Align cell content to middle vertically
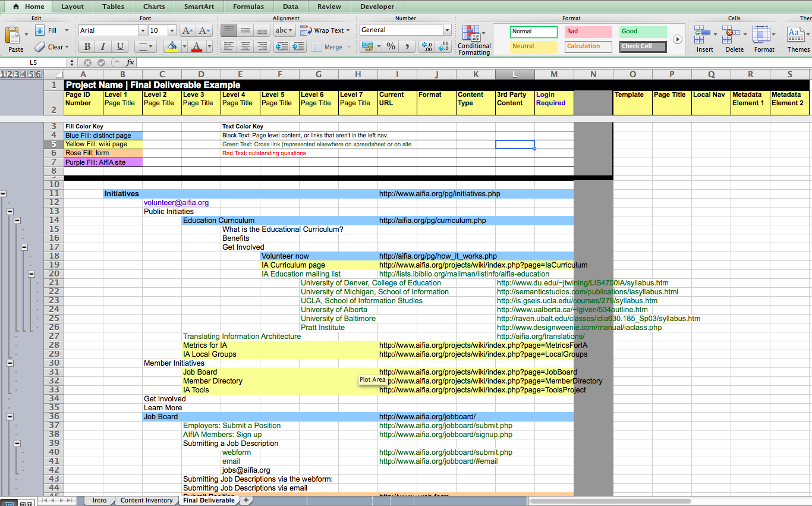The image size is (812, 506). pos(245,30)
